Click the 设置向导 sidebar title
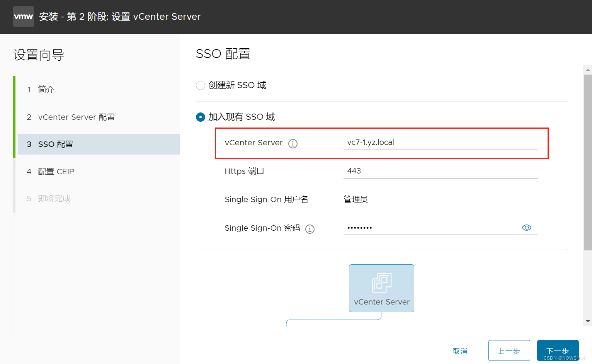The height and width of the screenshot is (364, 592). [39, 55]
